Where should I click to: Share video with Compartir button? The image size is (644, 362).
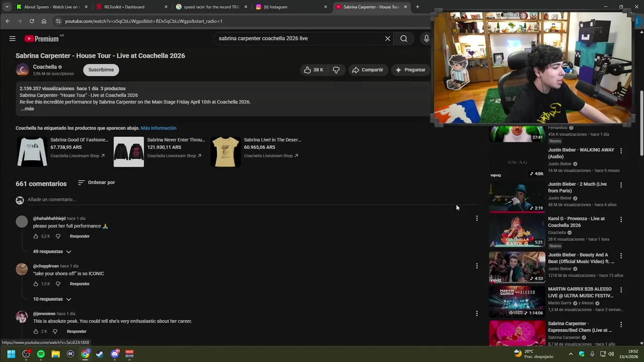(367, 70)
